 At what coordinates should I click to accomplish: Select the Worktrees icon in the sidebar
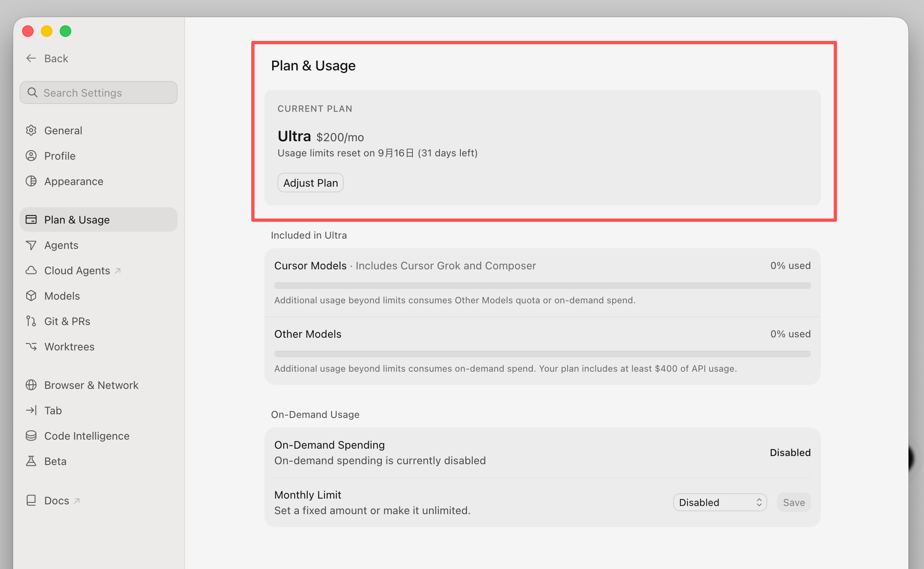point(31,347)
